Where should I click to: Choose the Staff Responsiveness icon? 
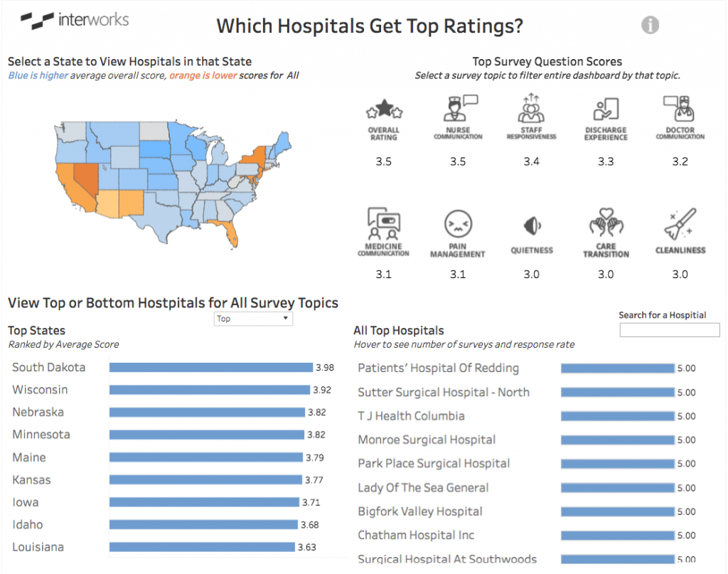pyautogui.click(x=531, y=108)
